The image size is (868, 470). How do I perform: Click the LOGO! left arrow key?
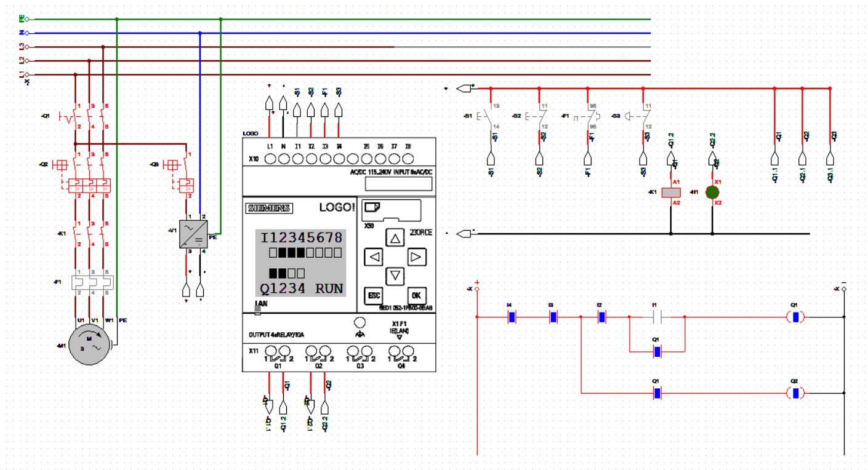tap(373, 257)
